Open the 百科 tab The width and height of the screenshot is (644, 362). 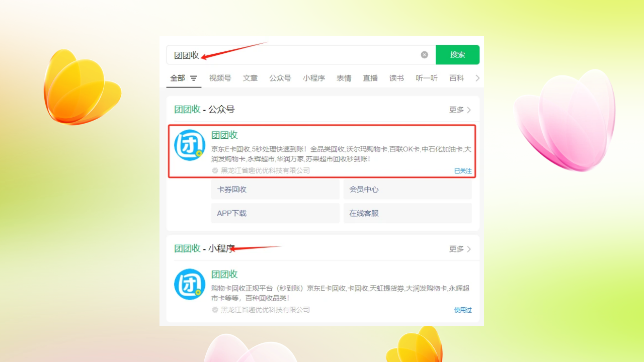coord(457,78)
